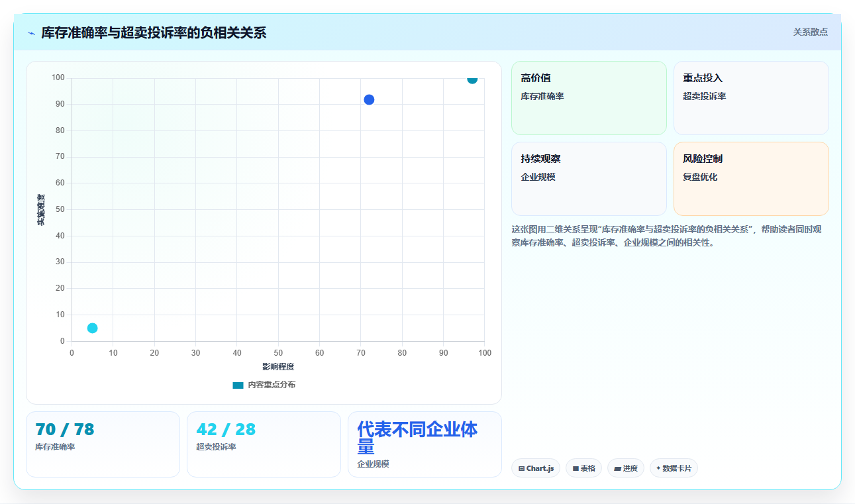Open the 高价值 库存准确率 card
The height and width of the screenshot is (504, 855).
click(589, 98)
